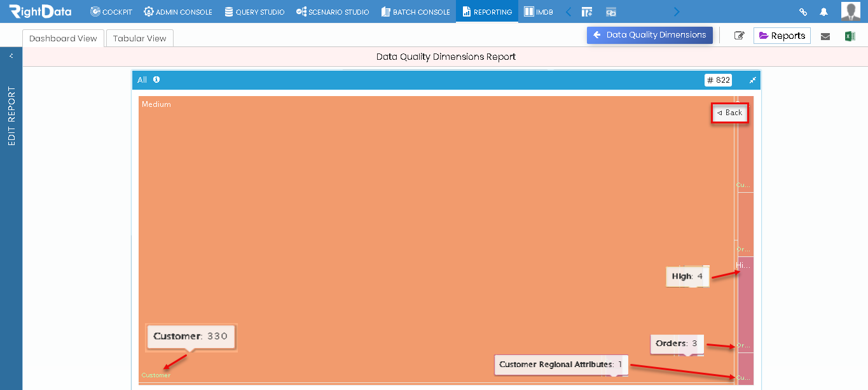Click the table-add icon in top navigation
The height and width of the screenshot is (390, 868).
point(587,12)
